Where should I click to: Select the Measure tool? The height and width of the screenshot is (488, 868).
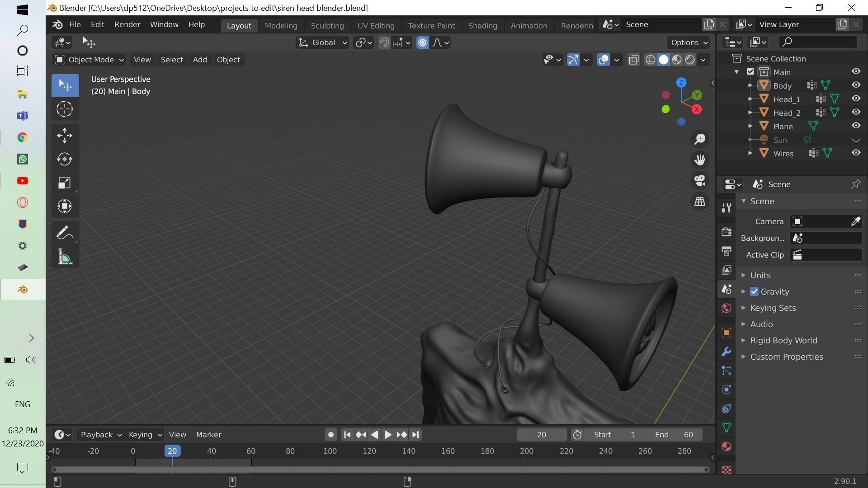pyautogui.click(x=65, y=257)
